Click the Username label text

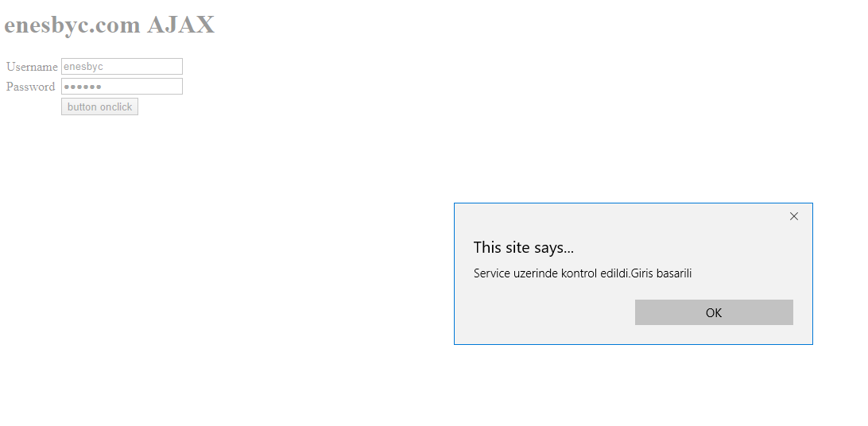click(x=32, y=67)
